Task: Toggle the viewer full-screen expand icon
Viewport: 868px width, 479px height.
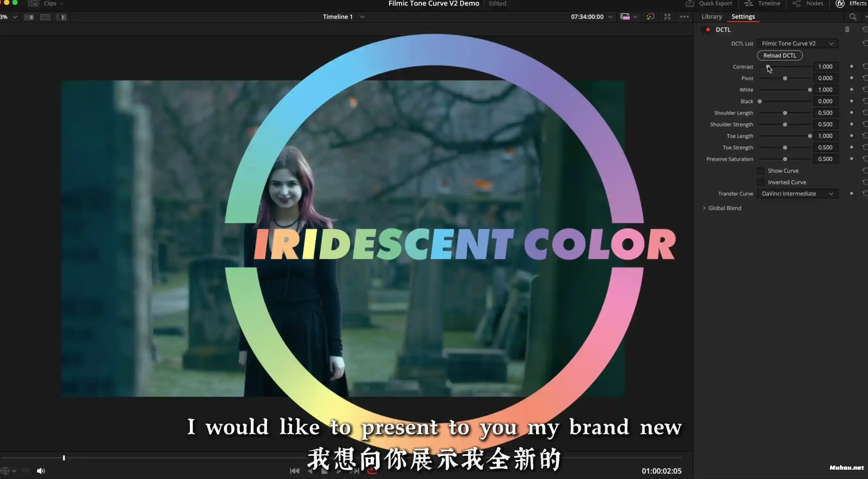Action: (667, 17)
